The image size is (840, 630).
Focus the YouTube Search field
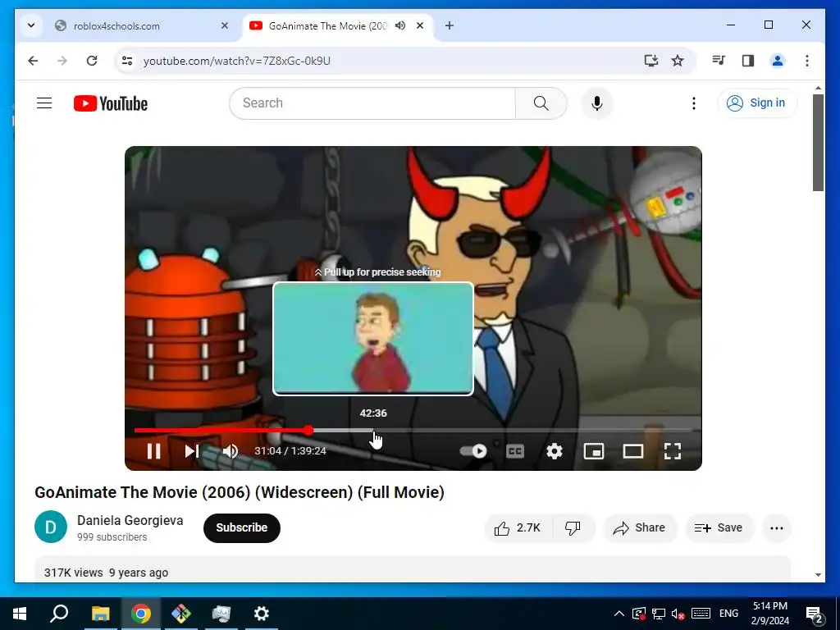(372, 103)
